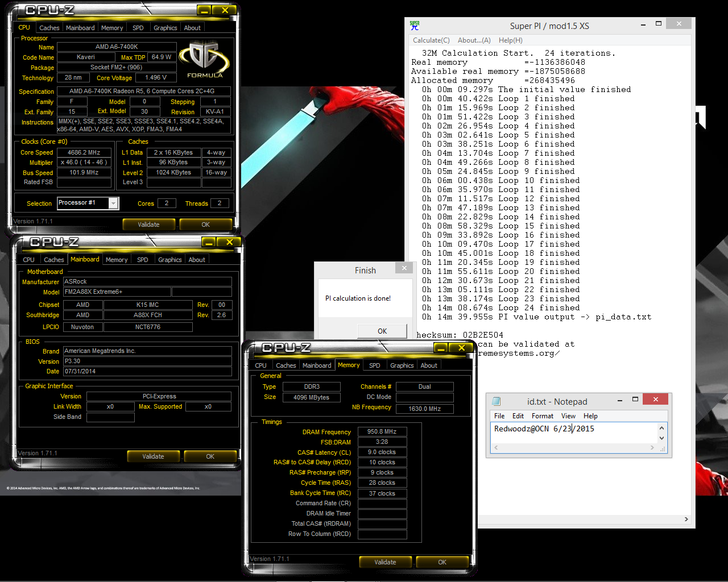Click Notepad horizontal scroll right arrow

(652, 448)
